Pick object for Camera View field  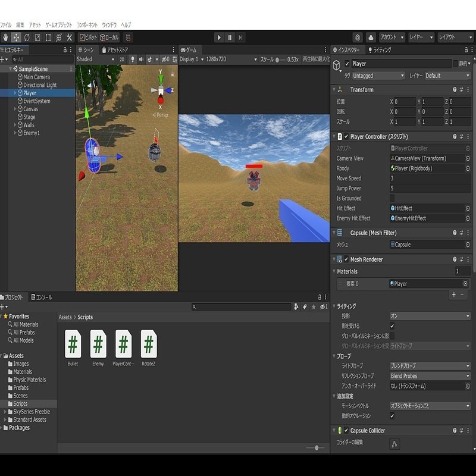coord(468,158)
